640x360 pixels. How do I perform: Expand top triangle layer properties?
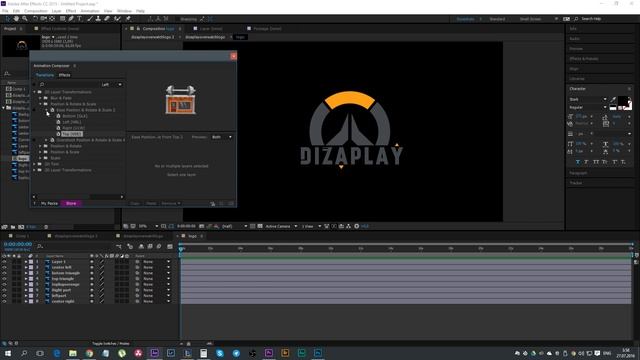point(26,279)
